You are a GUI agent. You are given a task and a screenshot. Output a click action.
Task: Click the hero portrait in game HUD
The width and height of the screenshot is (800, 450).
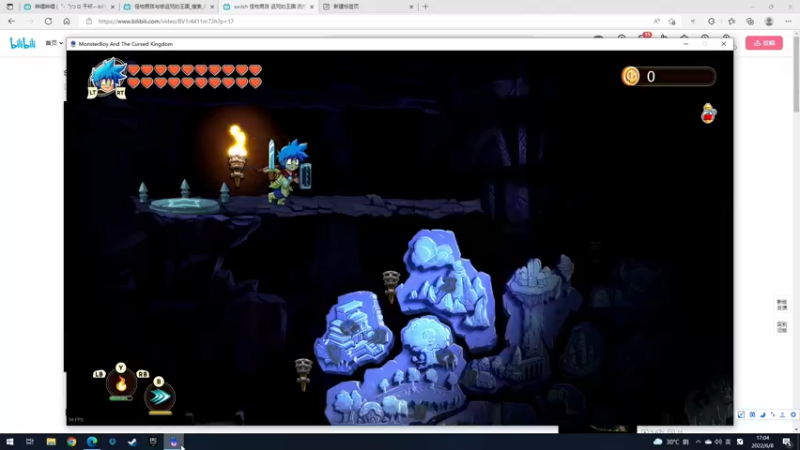pos(107,77)
